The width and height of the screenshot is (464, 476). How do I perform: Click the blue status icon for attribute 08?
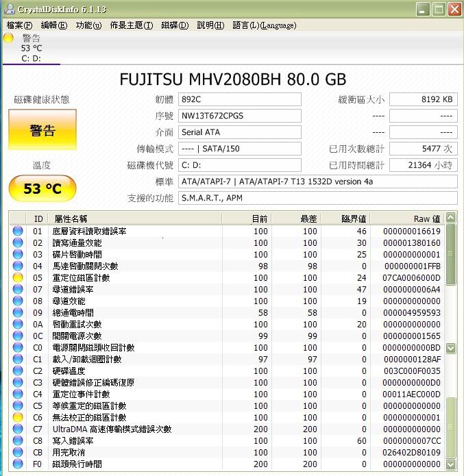(18, 301)
